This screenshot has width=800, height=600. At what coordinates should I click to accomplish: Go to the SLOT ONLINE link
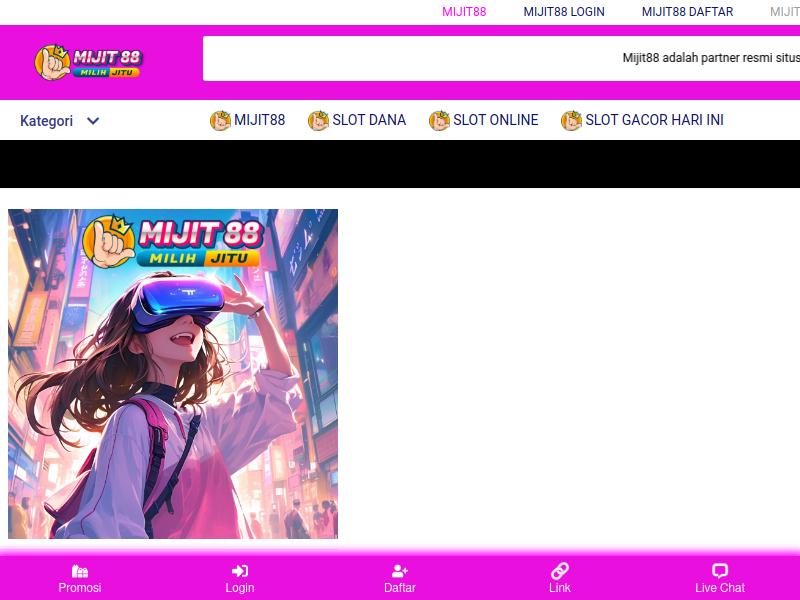point(496,120)
